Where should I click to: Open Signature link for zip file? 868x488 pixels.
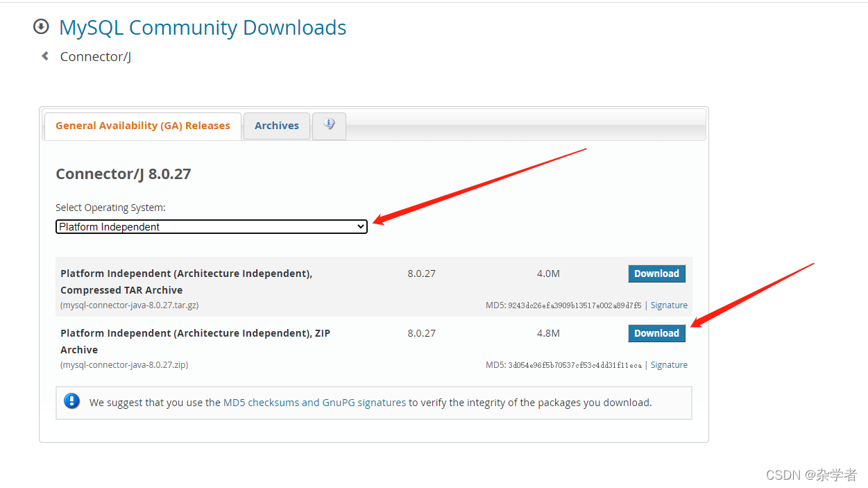point(669,365)
